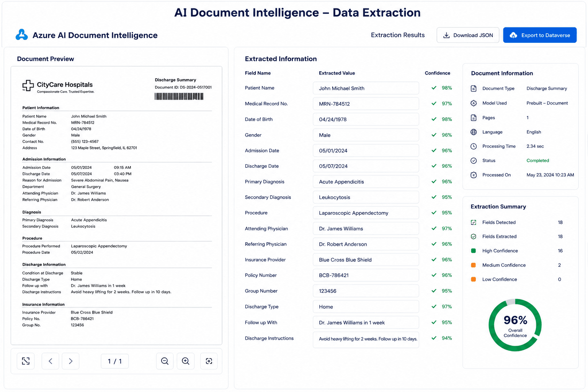Viewport: 588px width, 392px height.
Task: Click the Laparoscopic Appendectomy value field
Action: 366,213
